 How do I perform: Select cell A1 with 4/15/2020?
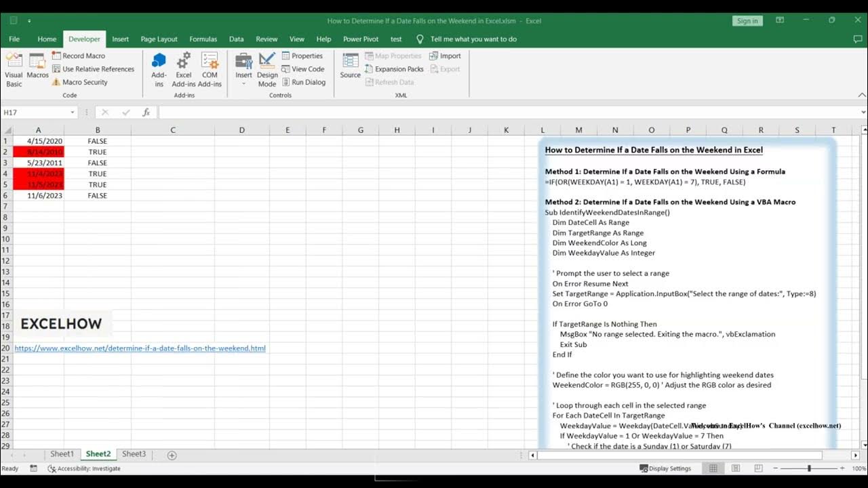coord(38,141)
